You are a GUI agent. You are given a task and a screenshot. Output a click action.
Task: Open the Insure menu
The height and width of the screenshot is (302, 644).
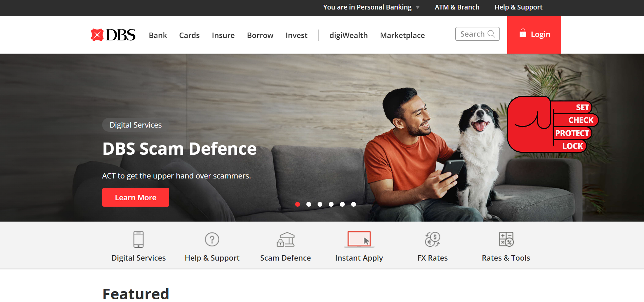pos(223,35)
